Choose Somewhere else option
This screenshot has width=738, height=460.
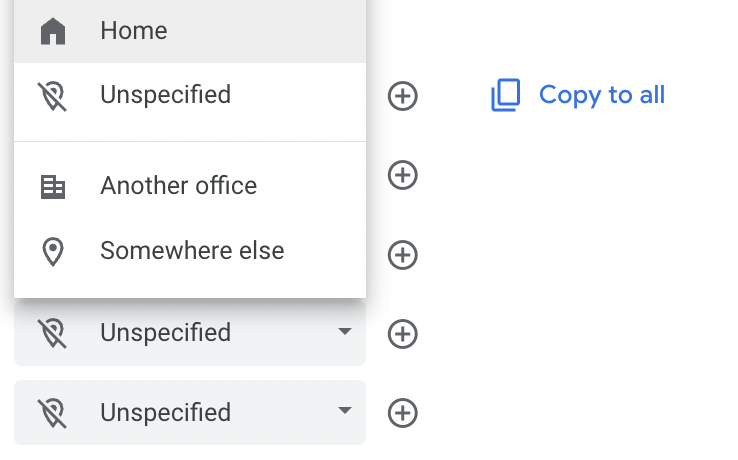click(x=190, y=251)
